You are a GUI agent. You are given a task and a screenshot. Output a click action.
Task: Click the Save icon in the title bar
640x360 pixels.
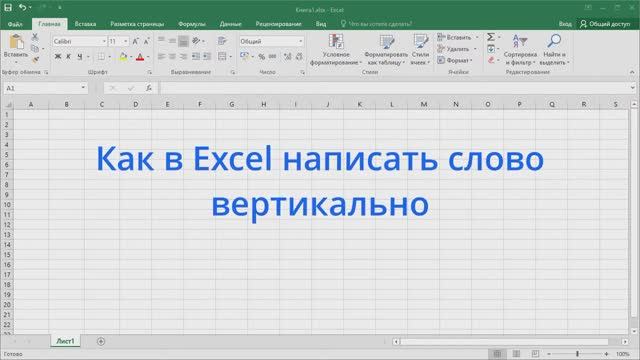[8, 7]
